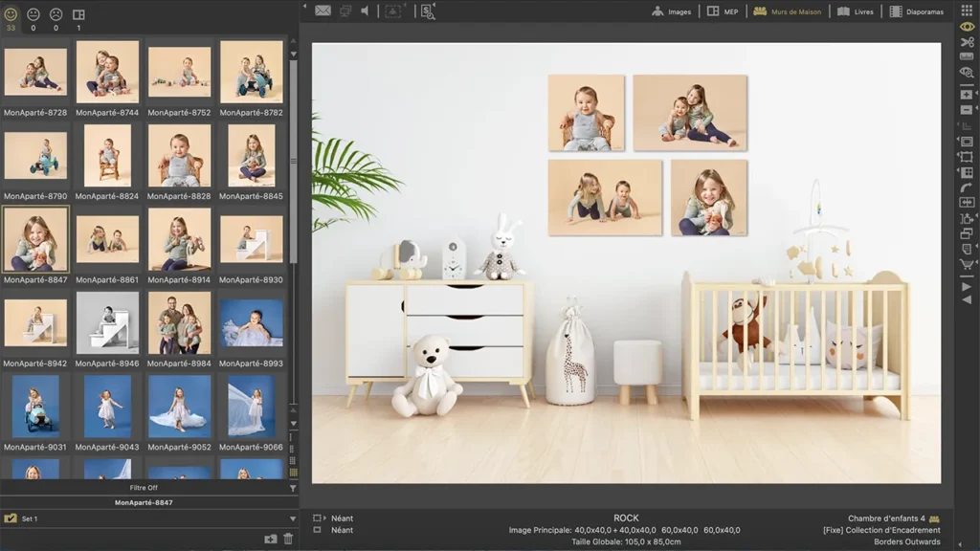Open the shopping cart icon
The width and height of the screenshot is (980, 551).
coord(966,264)
